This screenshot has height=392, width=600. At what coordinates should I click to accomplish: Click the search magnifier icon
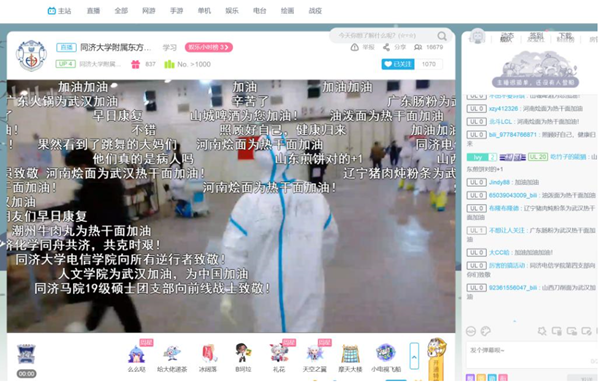pos(442,36)
